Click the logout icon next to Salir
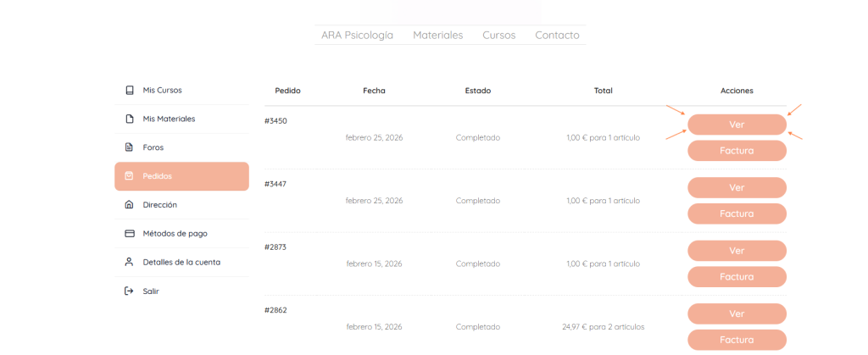This screenshot has height=355, width=868. click(x=129, y=291)
